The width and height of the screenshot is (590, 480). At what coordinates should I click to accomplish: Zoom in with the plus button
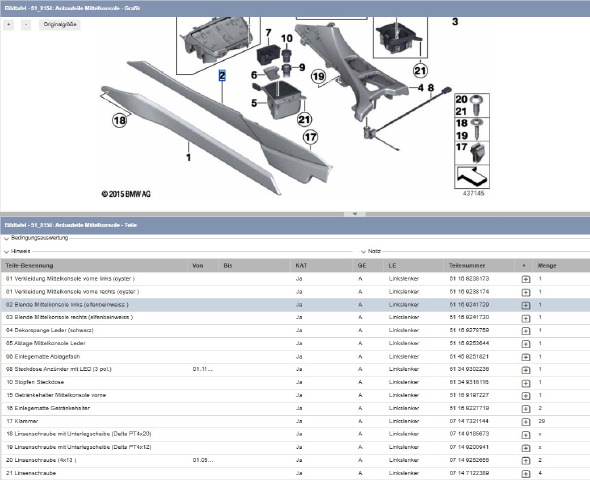pos(8,25)
